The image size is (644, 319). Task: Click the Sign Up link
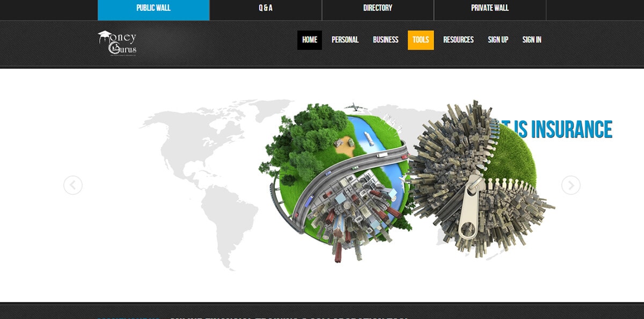[498, 40]
